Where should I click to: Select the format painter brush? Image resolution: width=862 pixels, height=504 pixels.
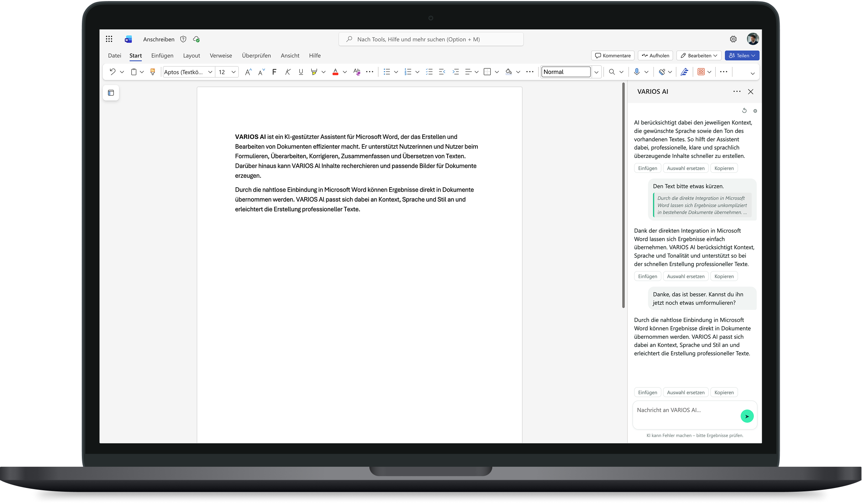click(x=153, y=72)
